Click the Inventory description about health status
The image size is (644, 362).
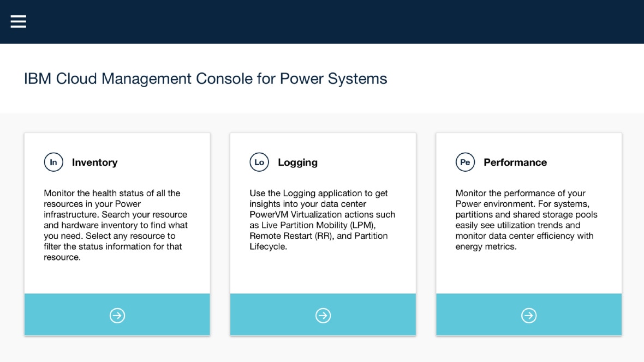pyautogui.click(x=116, y=225)
